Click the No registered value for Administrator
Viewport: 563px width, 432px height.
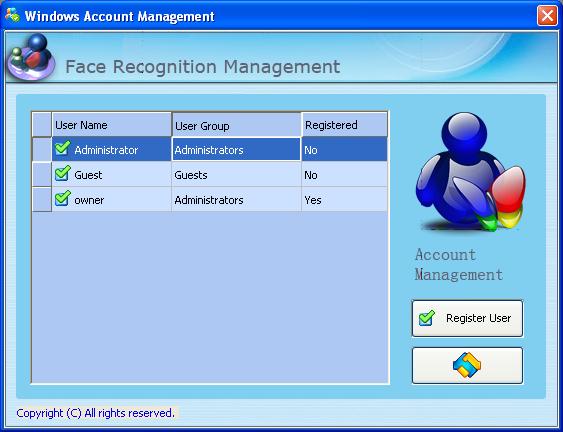click(x=344, y=149)
